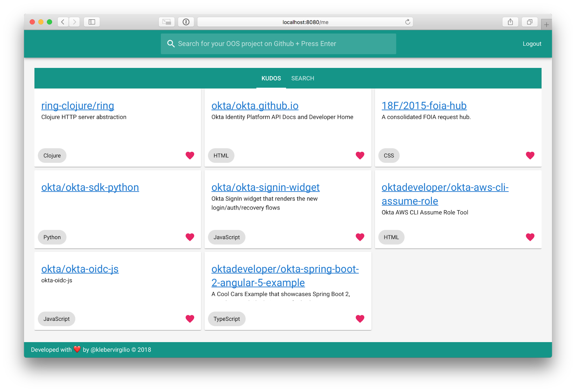Show Safari sidebar
This screenshot has width=576, height=392.
[x=92, y=22]
